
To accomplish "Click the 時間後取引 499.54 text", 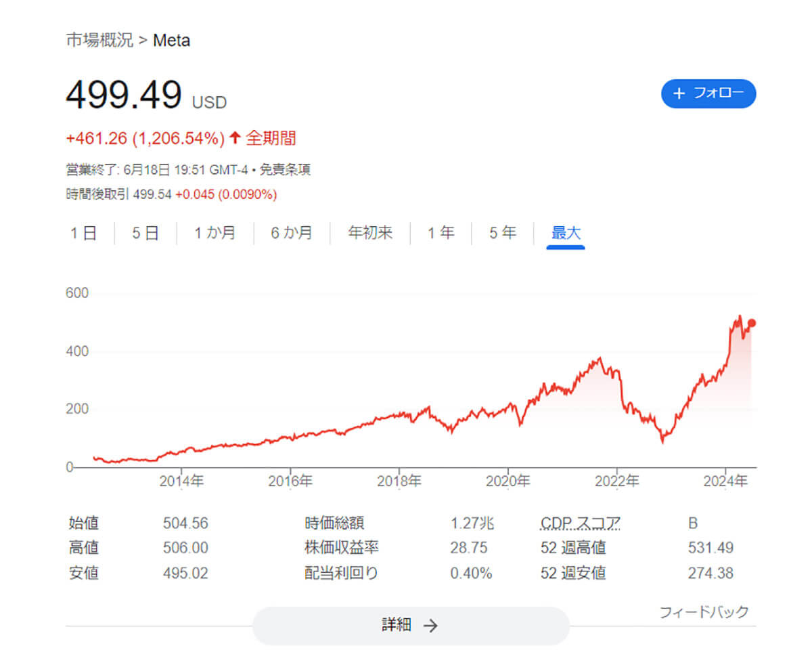I will click(118, 195).
